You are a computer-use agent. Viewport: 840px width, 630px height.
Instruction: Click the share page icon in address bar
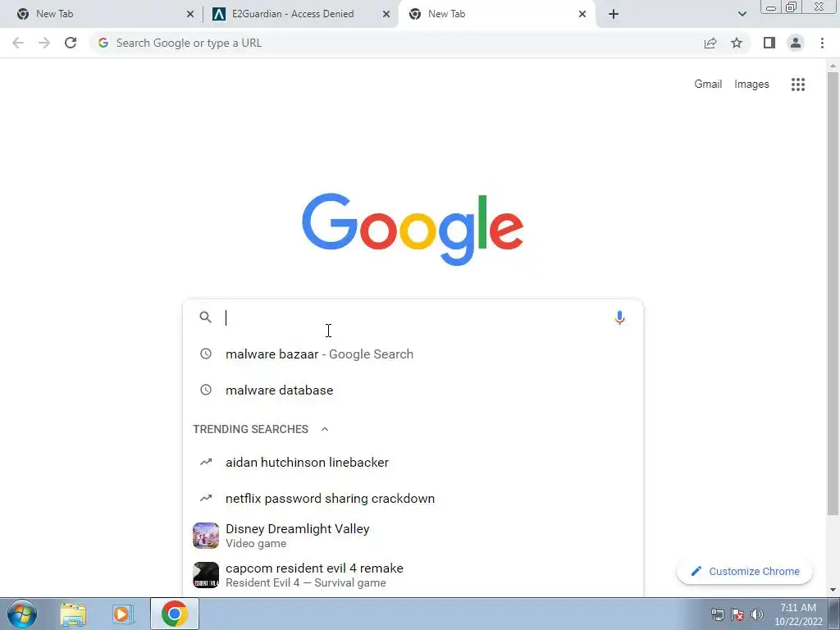(710, 43)
